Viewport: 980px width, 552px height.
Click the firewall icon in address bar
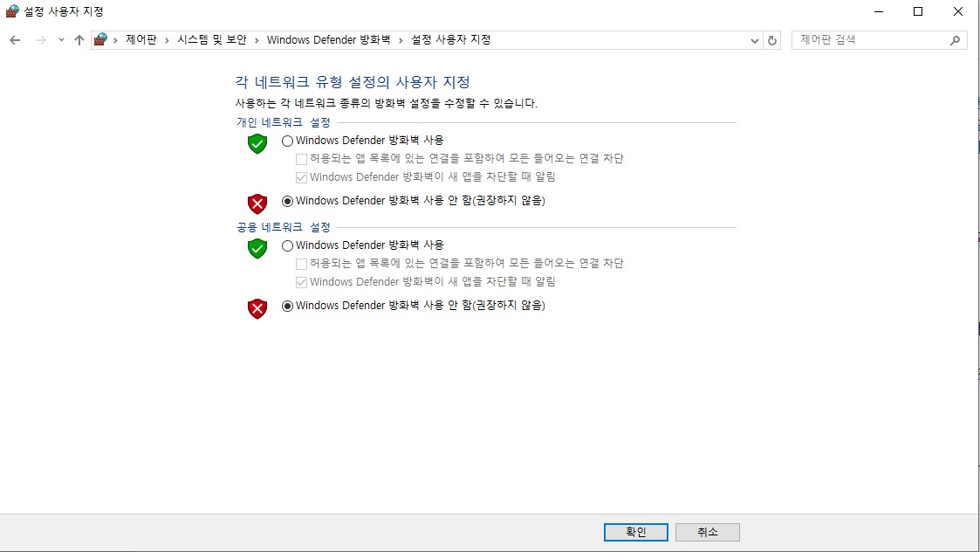[x=100, y=40]
